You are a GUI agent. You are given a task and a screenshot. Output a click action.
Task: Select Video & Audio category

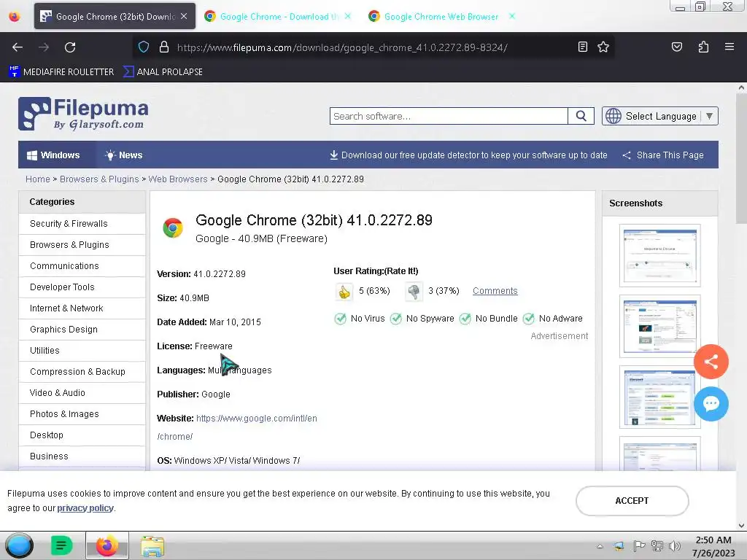[82, 393]
